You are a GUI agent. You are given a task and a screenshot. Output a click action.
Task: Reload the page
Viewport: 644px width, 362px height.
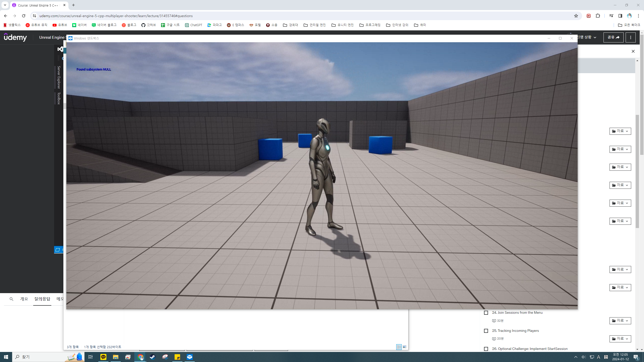(x=24, y=16)
